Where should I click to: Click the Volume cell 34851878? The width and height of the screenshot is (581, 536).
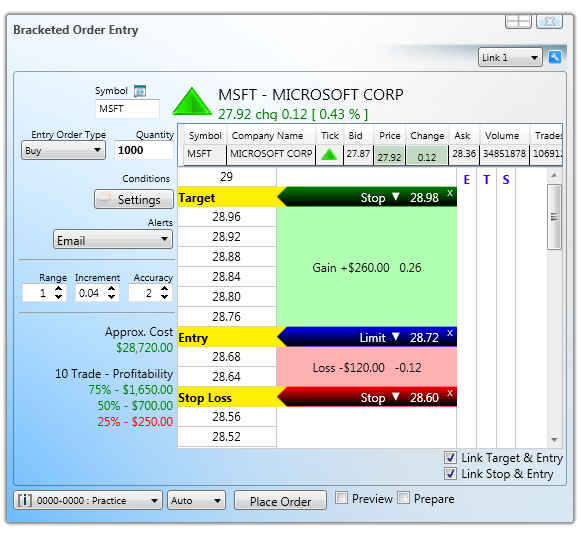(505, 155)
